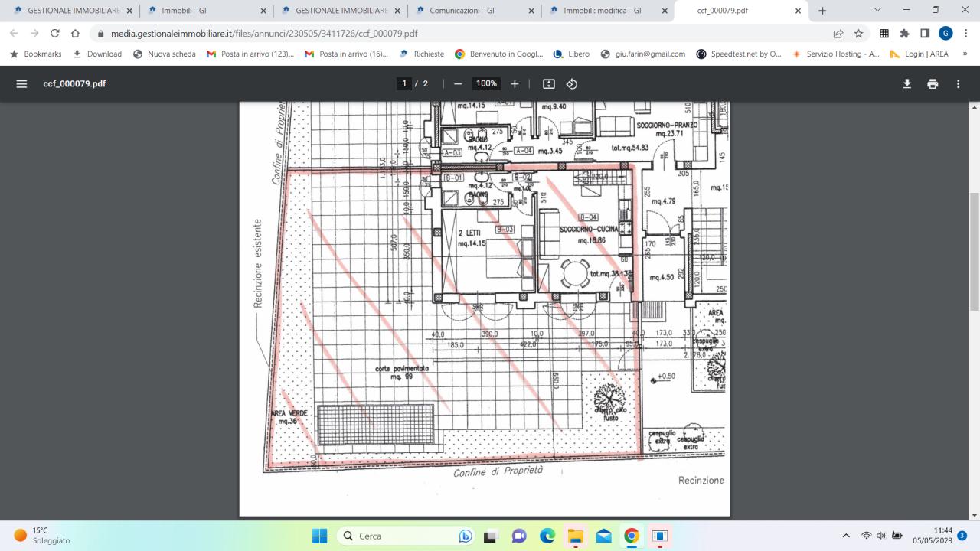Reload the current page
Viewport: 980px width, 551px height.
55,34
